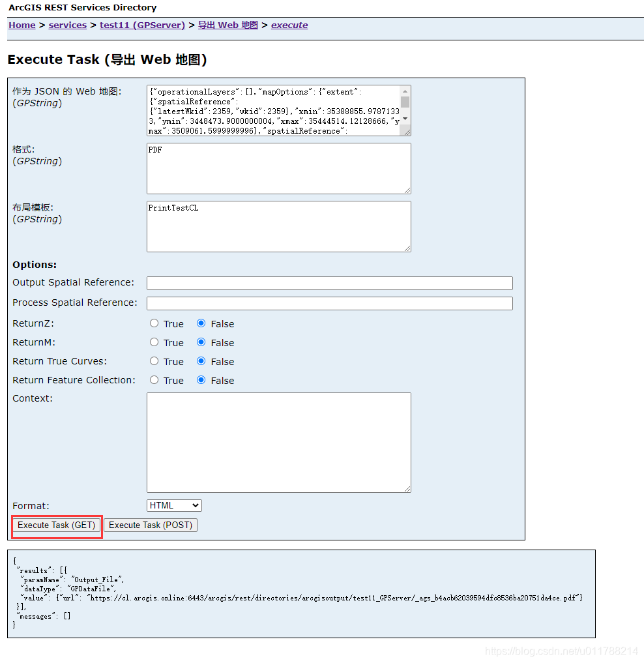This screenshot has height=663, width=644.
Task: Open test11 (GPServer) from the breadcrumb
Action: (142, 25)
